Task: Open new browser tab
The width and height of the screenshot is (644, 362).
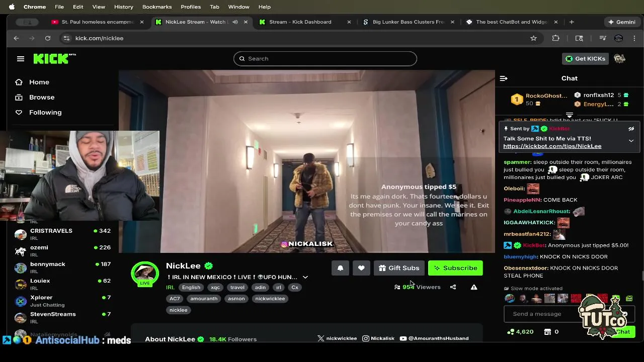Action: [572, 22]
